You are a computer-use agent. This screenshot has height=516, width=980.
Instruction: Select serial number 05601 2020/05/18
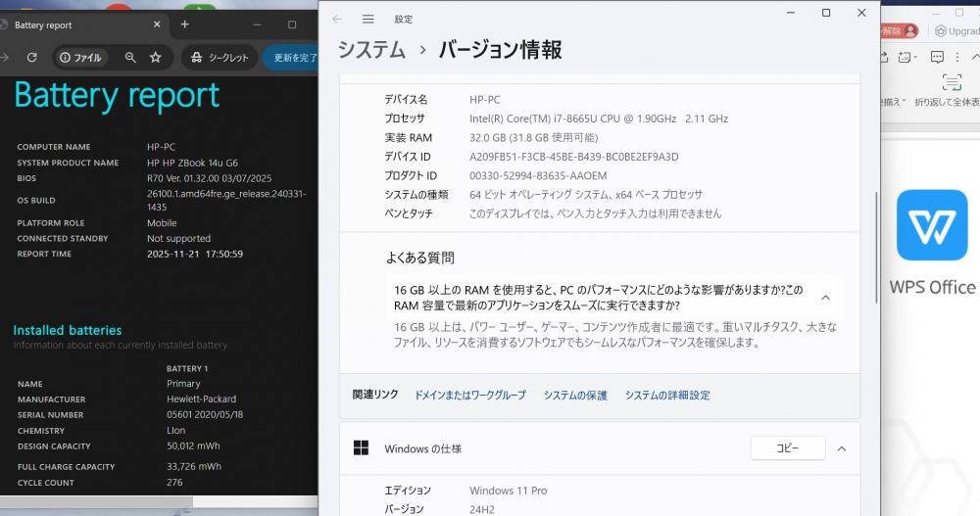205,414
